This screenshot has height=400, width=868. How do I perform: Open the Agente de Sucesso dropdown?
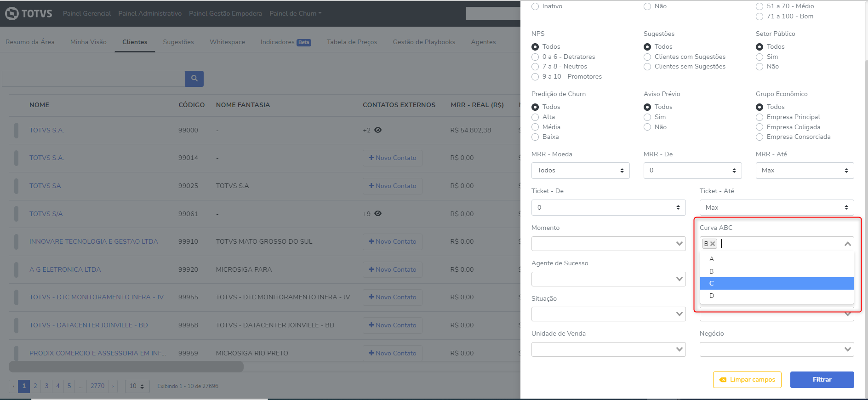pyautogui.click(x=608, y=279)
